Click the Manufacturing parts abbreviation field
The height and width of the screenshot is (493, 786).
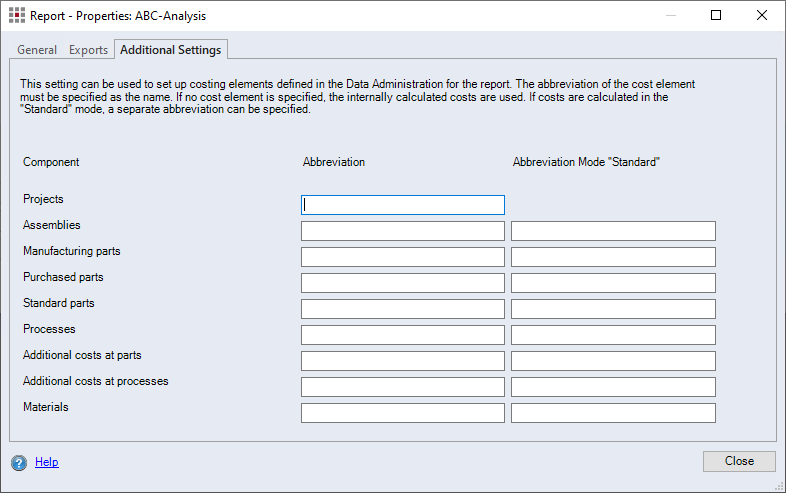(402, 257)
